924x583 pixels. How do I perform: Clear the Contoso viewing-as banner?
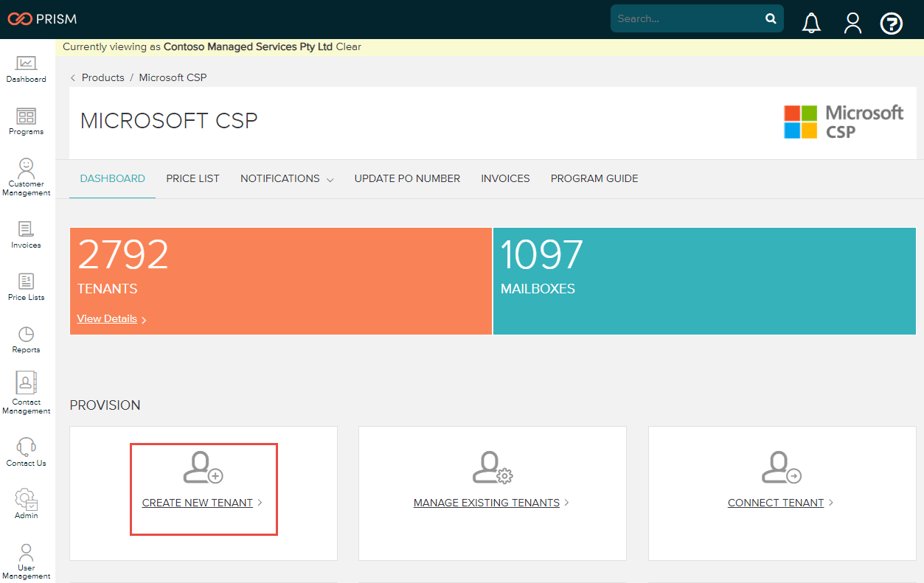(x=349, y=46)
